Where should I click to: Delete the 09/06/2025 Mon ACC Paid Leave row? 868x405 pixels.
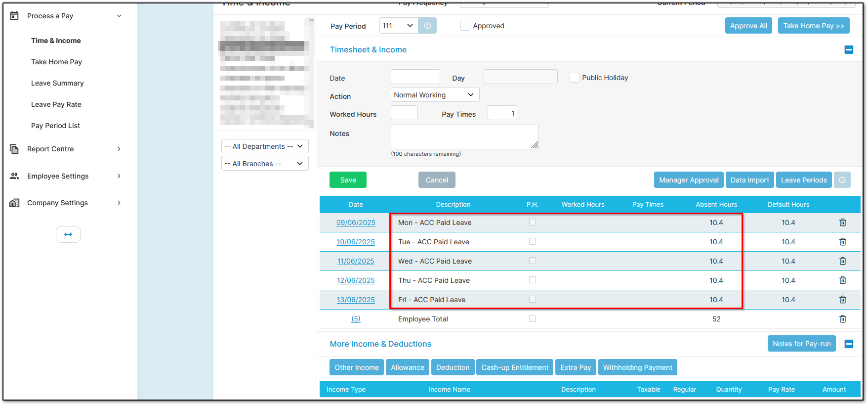coord(843,223)
